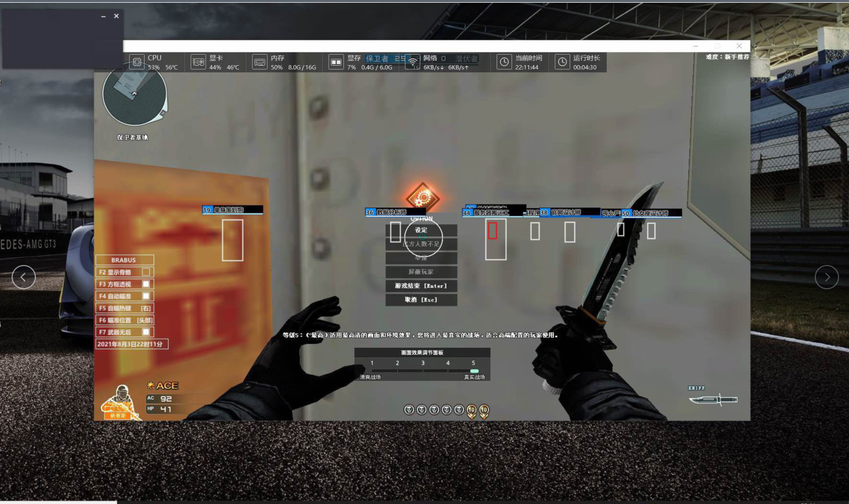Select 设定 in the option menu
The height and width of the screenshot is (504, 849).
(x=421, y=230)
